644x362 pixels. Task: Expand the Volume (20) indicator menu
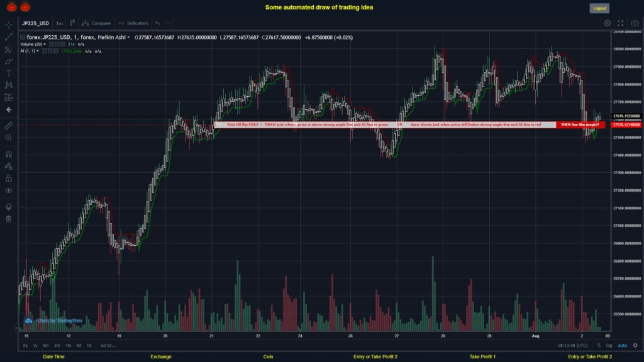[x=45, y=45]
